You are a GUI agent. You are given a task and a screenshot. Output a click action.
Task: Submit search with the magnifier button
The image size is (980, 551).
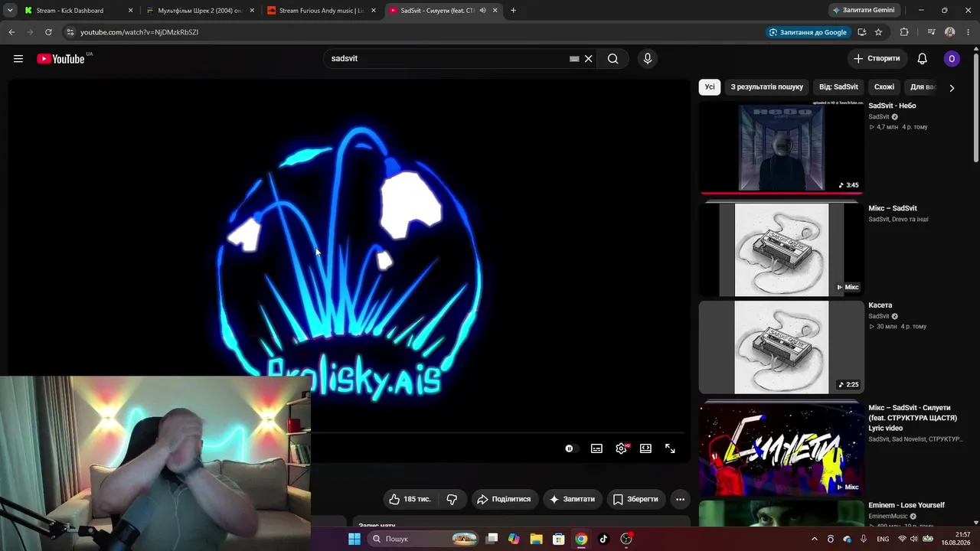(612, 59)
